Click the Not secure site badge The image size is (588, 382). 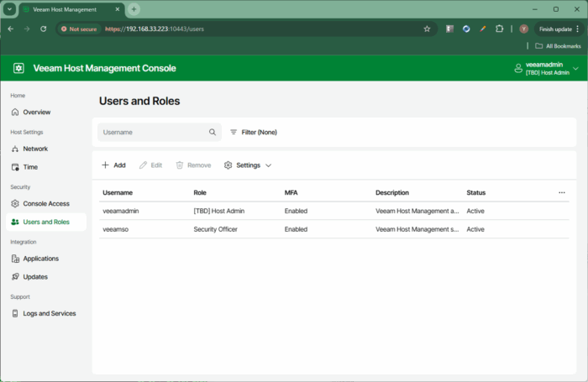(x=79, y=29)
